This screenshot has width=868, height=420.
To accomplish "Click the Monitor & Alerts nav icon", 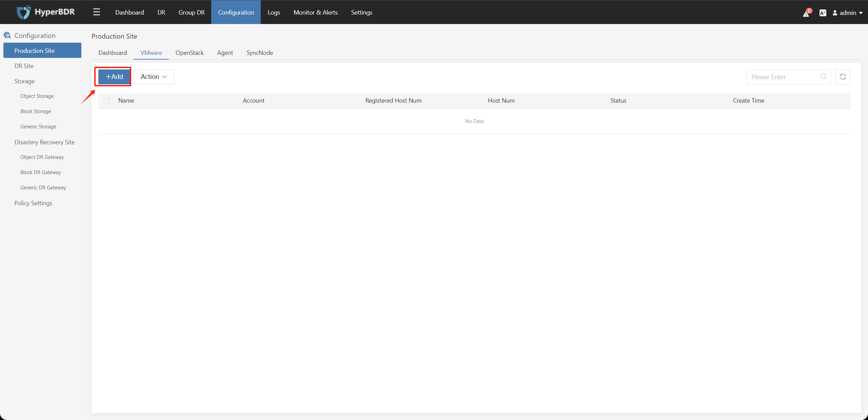I will (x=316, y=12).
